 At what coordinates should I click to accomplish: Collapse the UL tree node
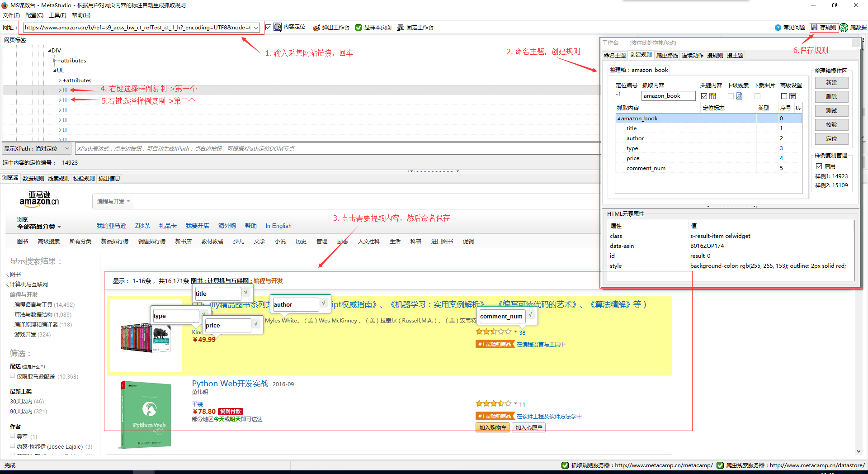click(55, 71)
